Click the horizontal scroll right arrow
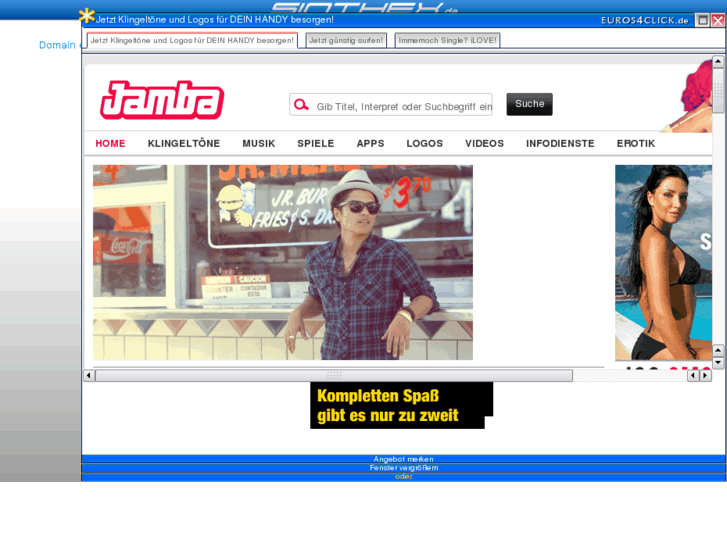 [x=705, y=375]
